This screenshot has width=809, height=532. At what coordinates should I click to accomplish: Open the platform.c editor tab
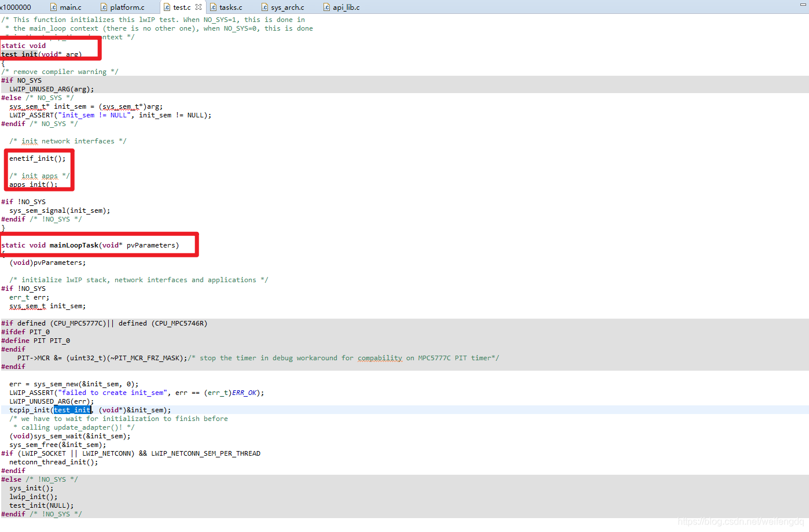(122, 7)
